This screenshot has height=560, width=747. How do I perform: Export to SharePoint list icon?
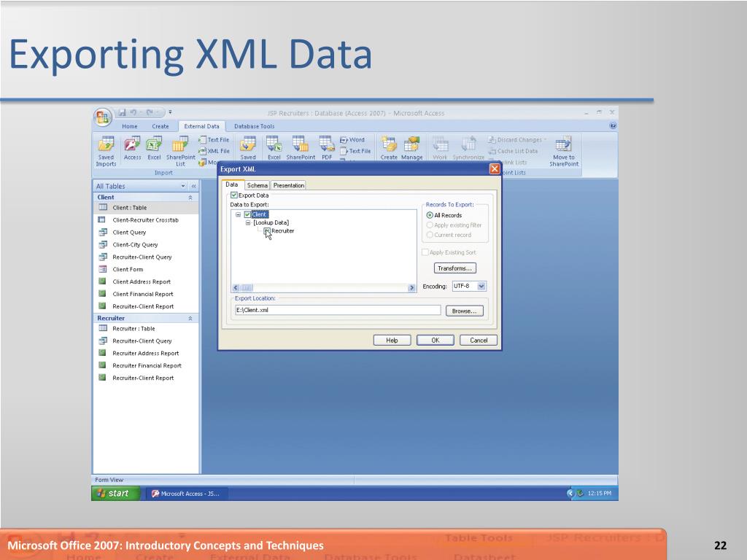pos(301,148)
